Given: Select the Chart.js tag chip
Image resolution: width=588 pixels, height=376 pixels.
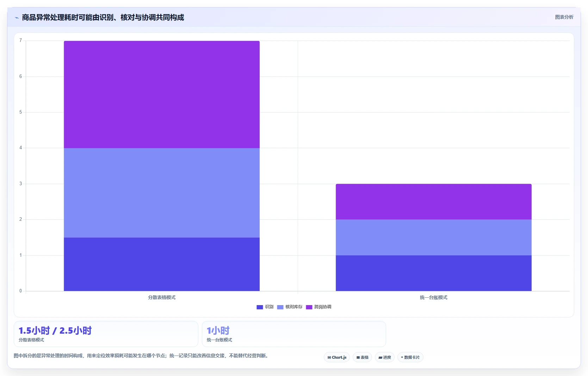Looking at the screenshot, I should [x=337, y=357].
